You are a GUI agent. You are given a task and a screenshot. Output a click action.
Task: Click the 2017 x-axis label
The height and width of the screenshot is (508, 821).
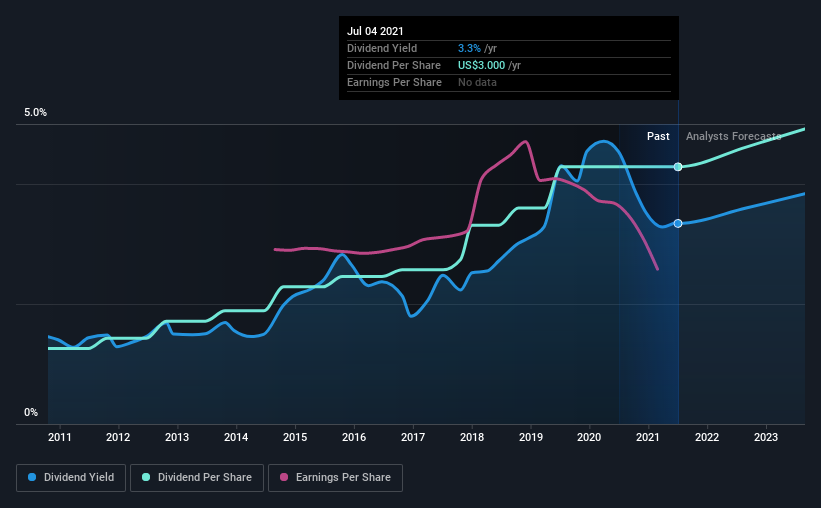413,437
